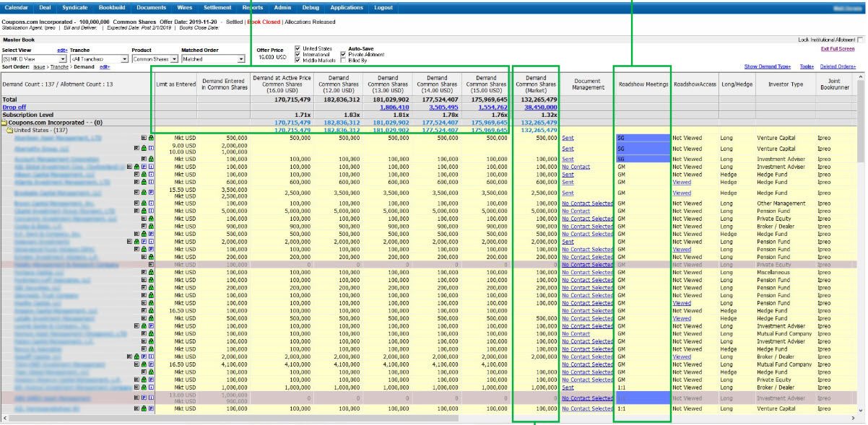This screenshot has width=868, height=425.
Task: Click the P icon in the 4,100,000 row
Action: (x=151, y=364)
